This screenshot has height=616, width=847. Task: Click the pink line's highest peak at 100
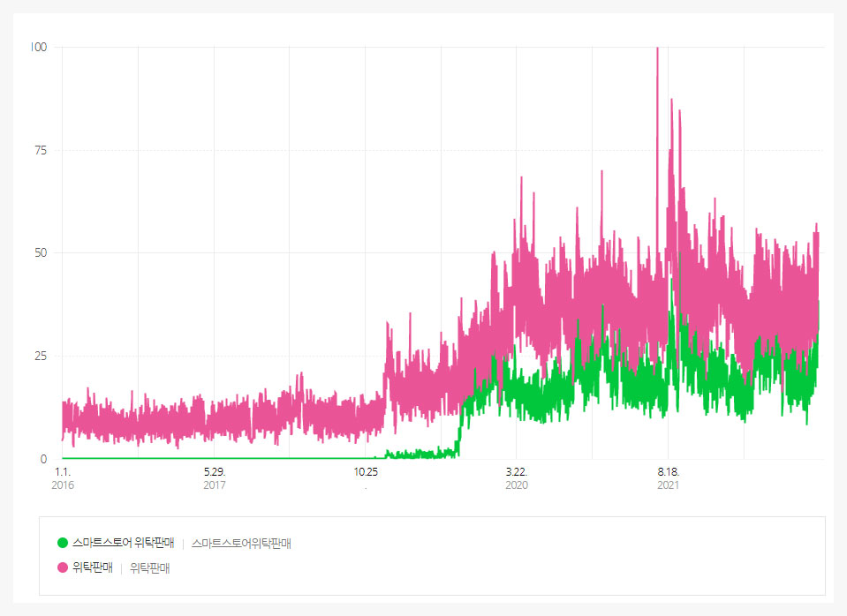tap(657, 49)
